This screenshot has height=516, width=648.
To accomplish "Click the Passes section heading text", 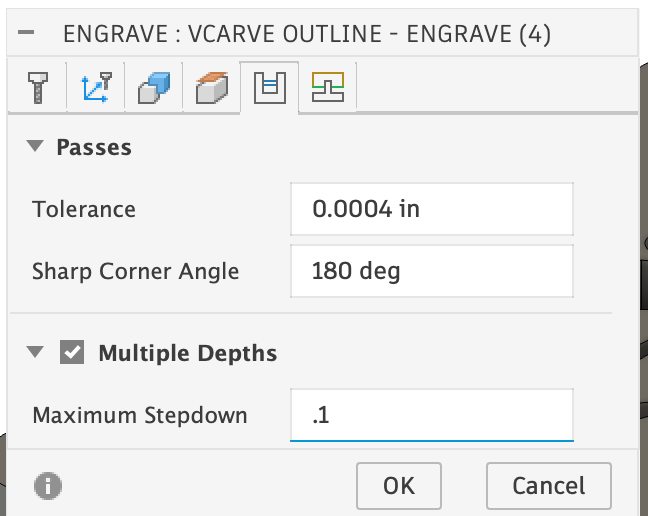I will [94, 147].
